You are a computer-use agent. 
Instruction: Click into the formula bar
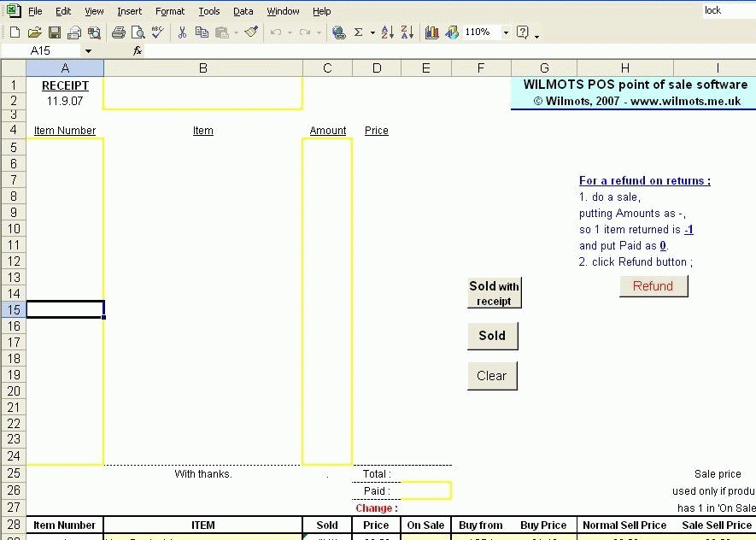click(448, 51)
